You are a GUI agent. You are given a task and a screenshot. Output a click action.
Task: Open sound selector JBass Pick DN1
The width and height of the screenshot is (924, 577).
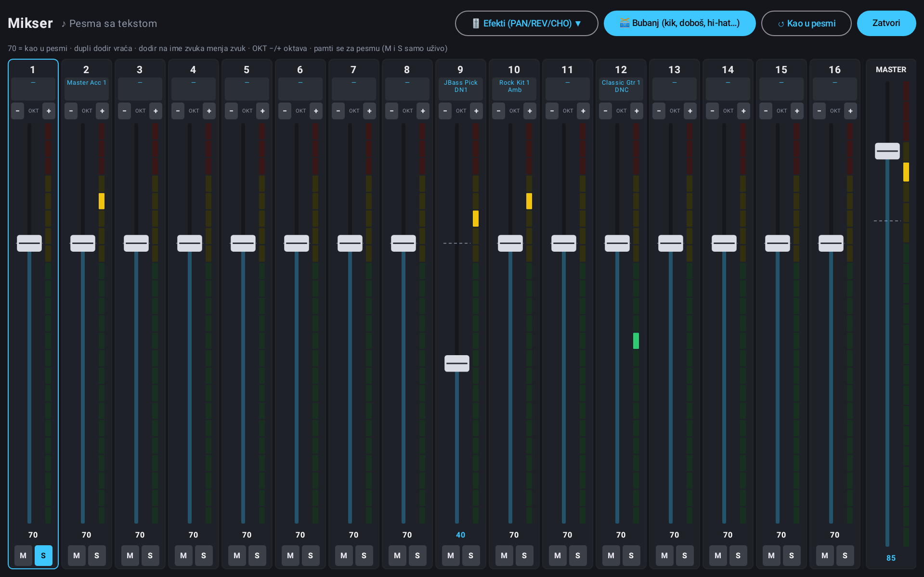[461, 89]
